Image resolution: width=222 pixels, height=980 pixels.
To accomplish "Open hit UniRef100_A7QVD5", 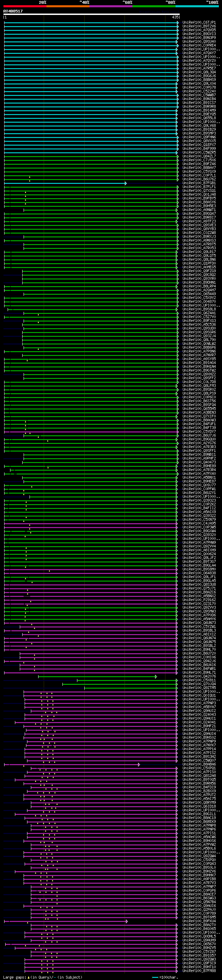I will (x=199, y=31).
